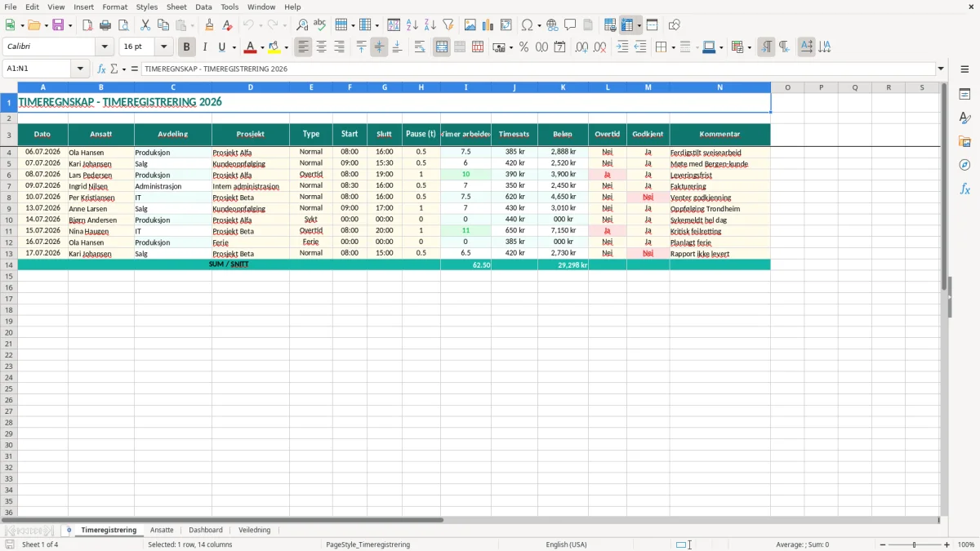Open the sidebar Gallery
The image size is (980, 551).
(964, 142)
